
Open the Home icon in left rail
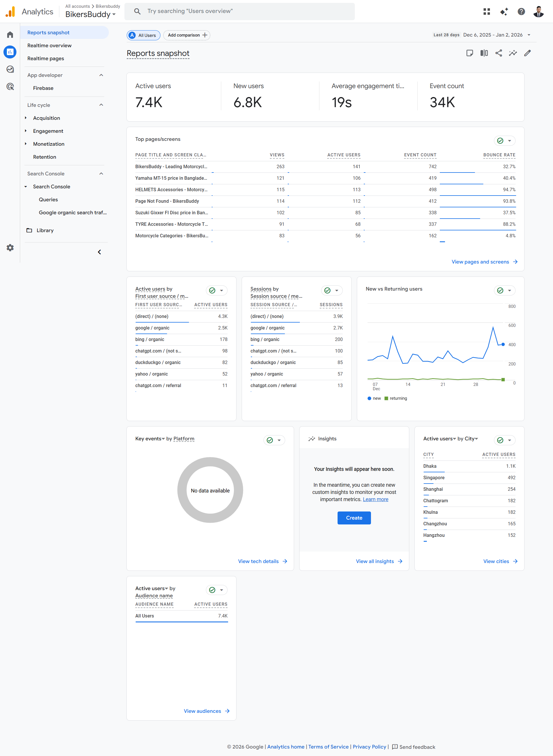click(10, 35)
